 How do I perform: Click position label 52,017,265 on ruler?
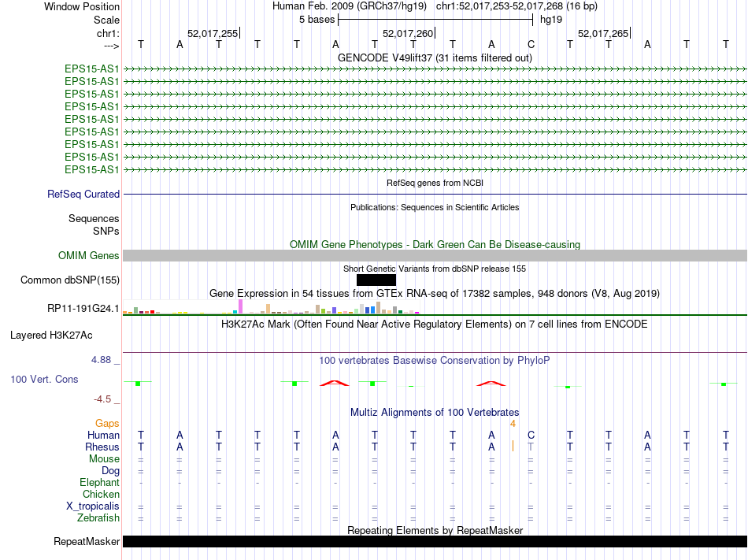click(603, 33)
